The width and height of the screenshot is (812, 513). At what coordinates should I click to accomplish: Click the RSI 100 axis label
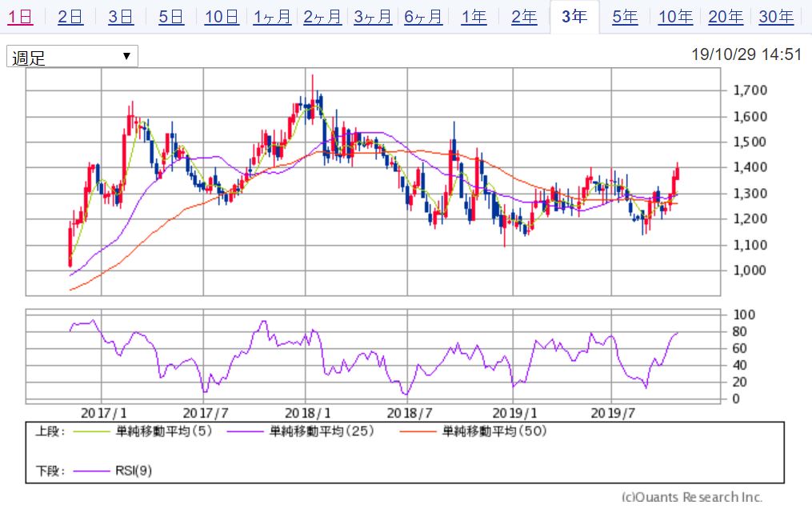pyautogui.click(x=744, y=315)
